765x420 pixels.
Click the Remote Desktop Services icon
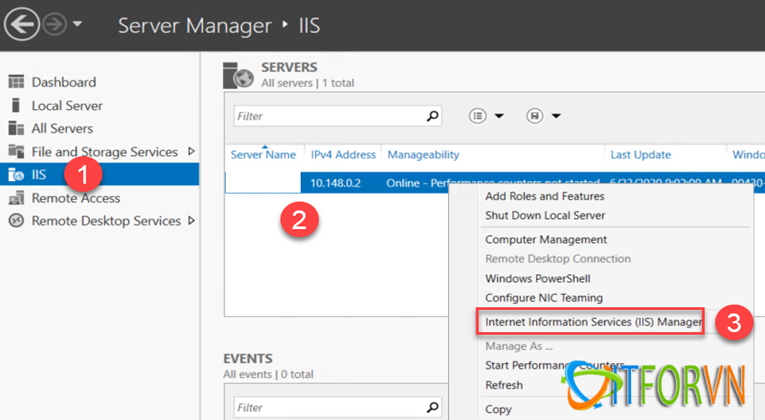15,221
